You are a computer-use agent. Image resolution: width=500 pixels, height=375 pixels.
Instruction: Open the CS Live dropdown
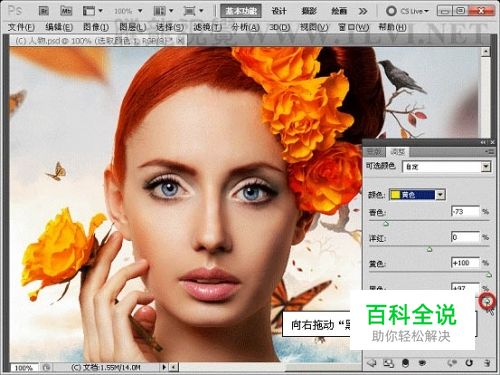(x=407, y=11)
